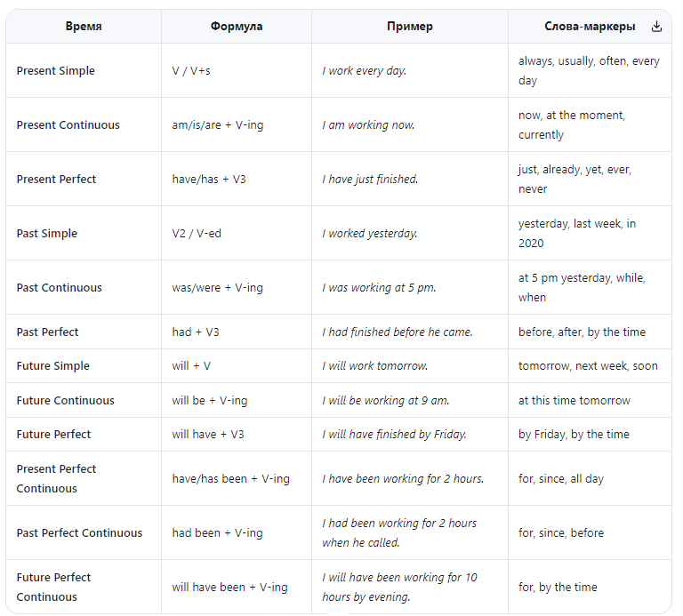Click the Future Perfect row label
The width and height of the screenshot is (683, 616).
(53, 434)
